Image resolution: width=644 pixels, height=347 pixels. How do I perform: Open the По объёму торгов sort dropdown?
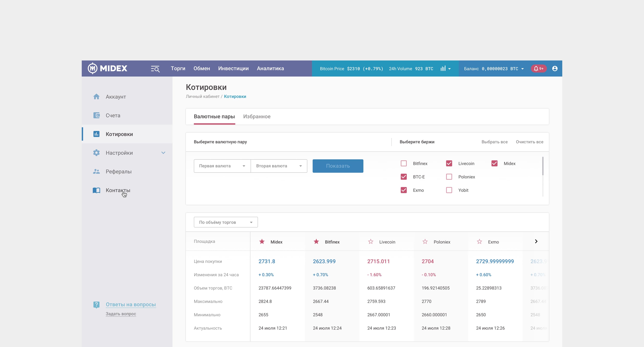226,222
